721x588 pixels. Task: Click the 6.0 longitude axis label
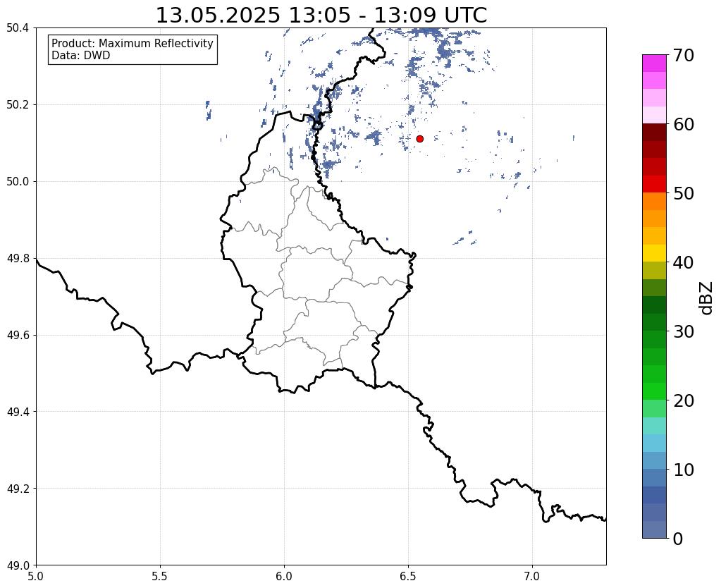click(x=284, y=576)
